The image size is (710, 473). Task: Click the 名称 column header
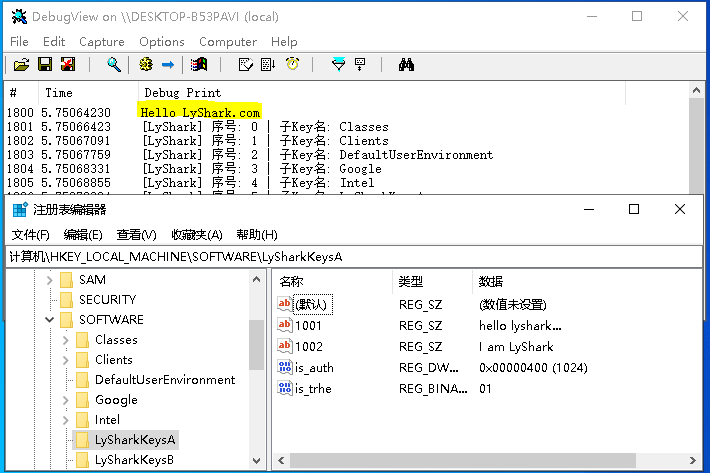tap(291, 282)
